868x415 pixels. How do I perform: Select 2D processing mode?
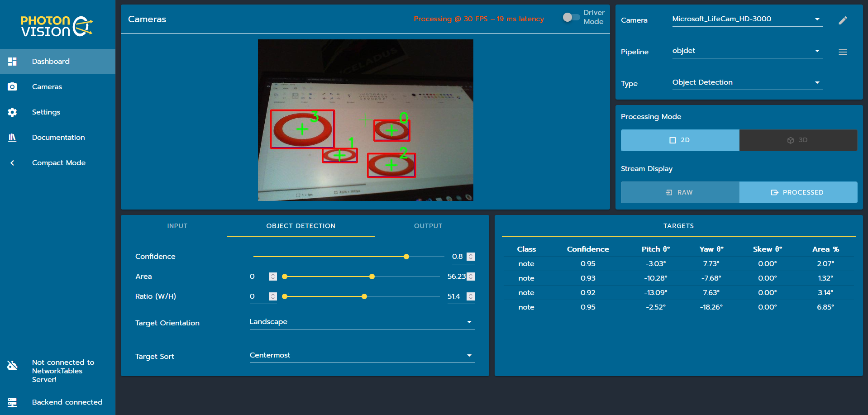680,140
